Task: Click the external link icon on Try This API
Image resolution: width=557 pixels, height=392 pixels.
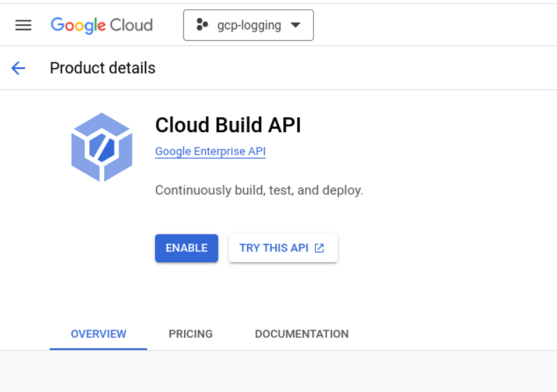Action: tap(320, 248)
